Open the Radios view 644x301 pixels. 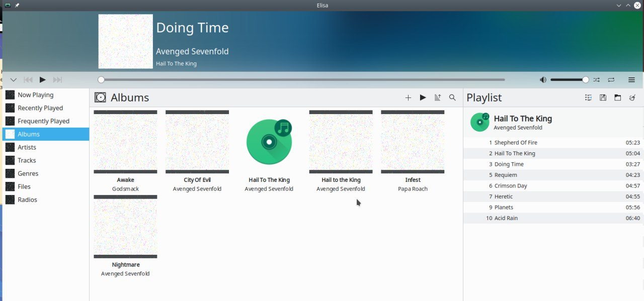click(46, 199)
